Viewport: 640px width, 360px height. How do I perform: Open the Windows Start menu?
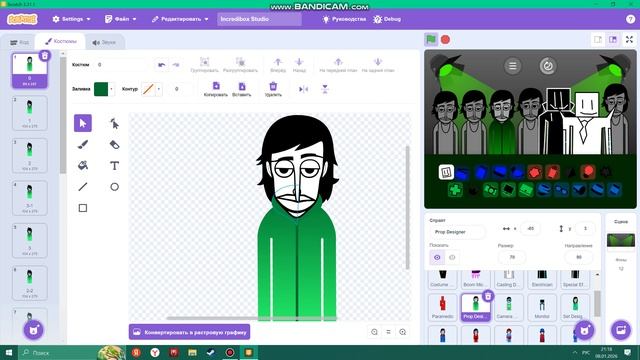(x=9, y=352)
